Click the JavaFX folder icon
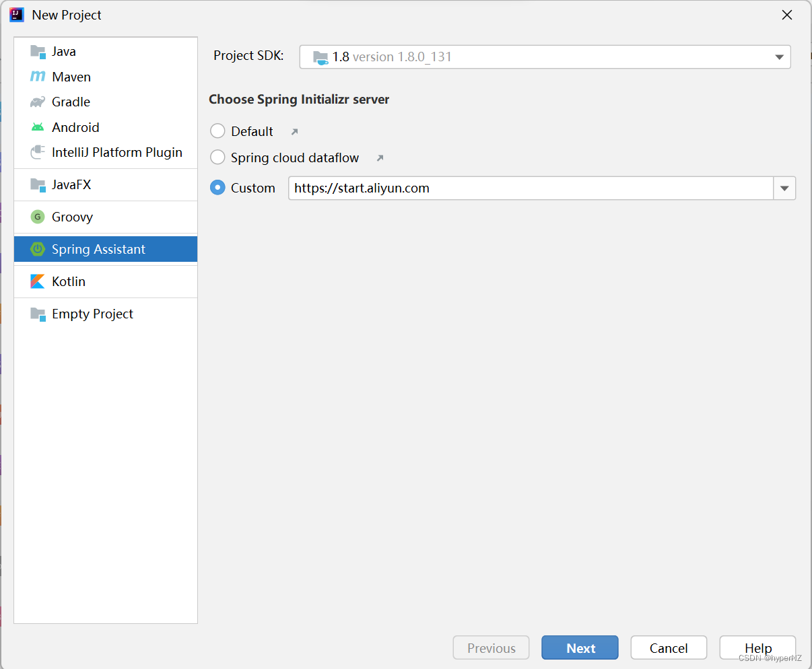Image resolution: width=812 pixels, height=669 pixels. [38, 185]
